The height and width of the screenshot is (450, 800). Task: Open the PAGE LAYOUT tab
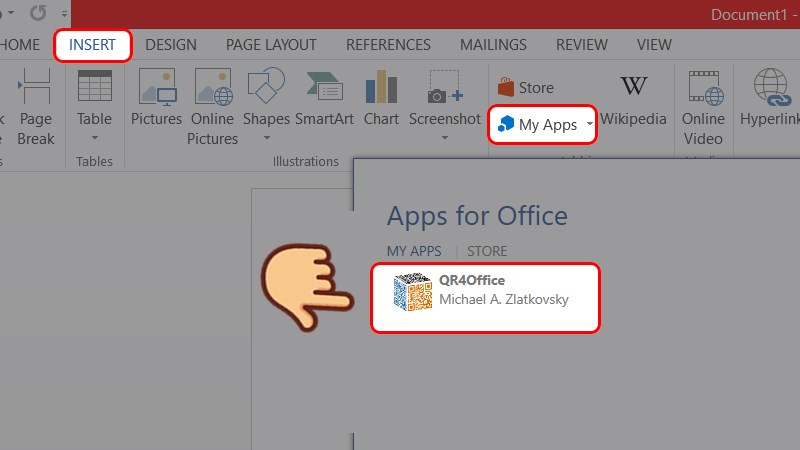tap(271, 45)
